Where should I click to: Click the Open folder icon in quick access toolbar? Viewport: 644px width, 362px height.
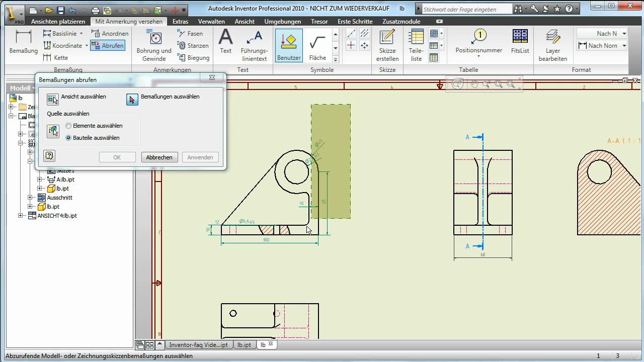[49, 10]
